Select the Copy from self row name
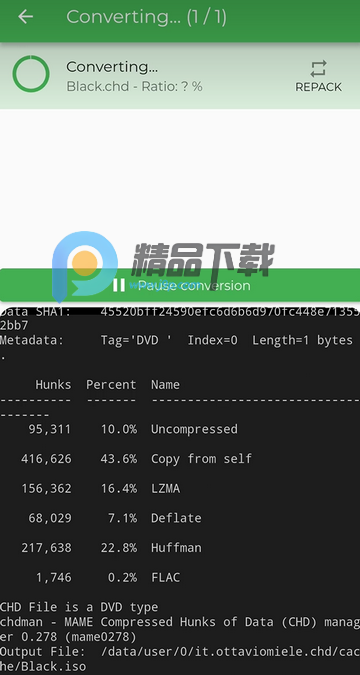360x675 pixels. pos(202,459)
